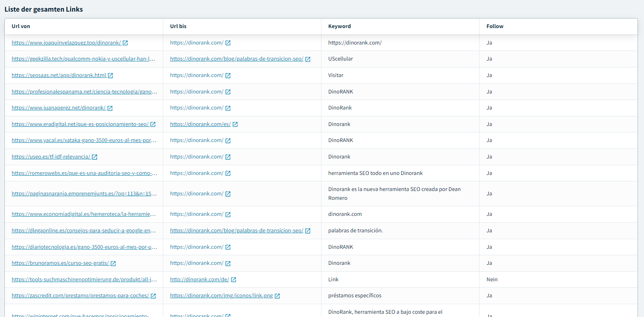Click external link icon beside joaquinvelazquez.top URL

pyautogui.click(x=125, y=43)
